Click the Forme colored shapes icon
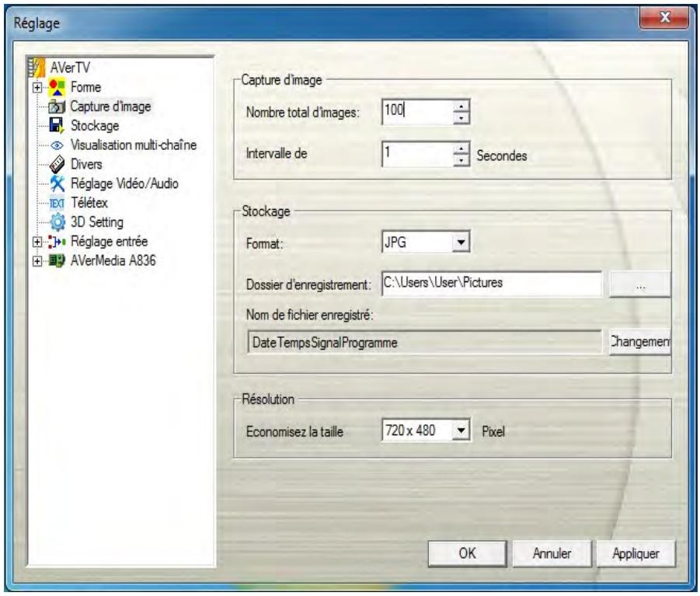This screenshot has width=700, height=596. pos(57,87)
